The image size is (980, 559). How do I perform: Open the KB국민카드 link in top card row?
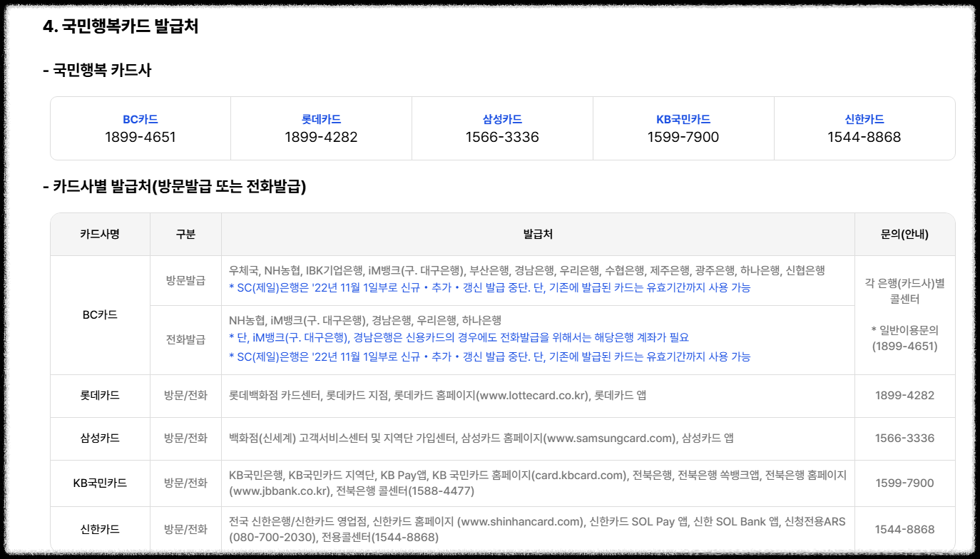(x=683, y=119)
